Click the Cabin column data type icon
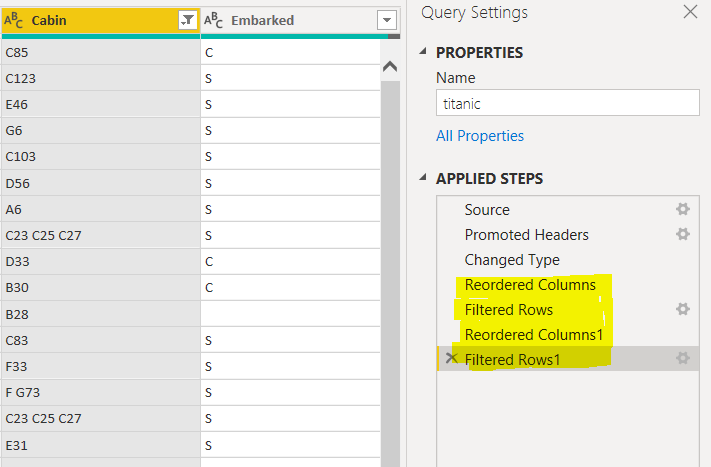The width and height of the screenshot is (711, 467). [x=14, y=20]
